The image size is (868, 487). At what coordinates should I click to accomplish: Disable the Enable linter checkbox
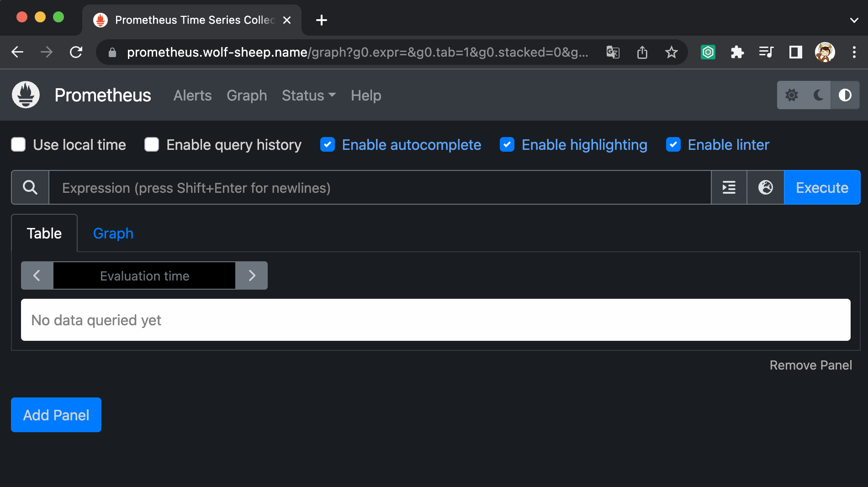point(673,144)
